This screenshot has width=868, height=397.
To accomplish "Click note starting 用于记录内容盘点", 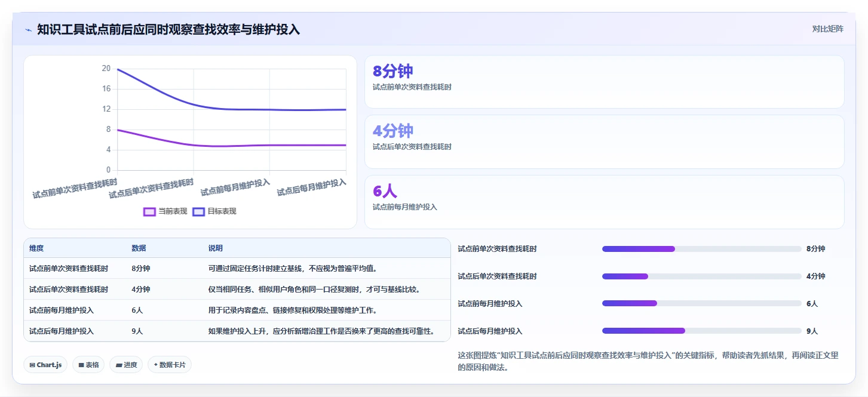I will click(293, 310).
